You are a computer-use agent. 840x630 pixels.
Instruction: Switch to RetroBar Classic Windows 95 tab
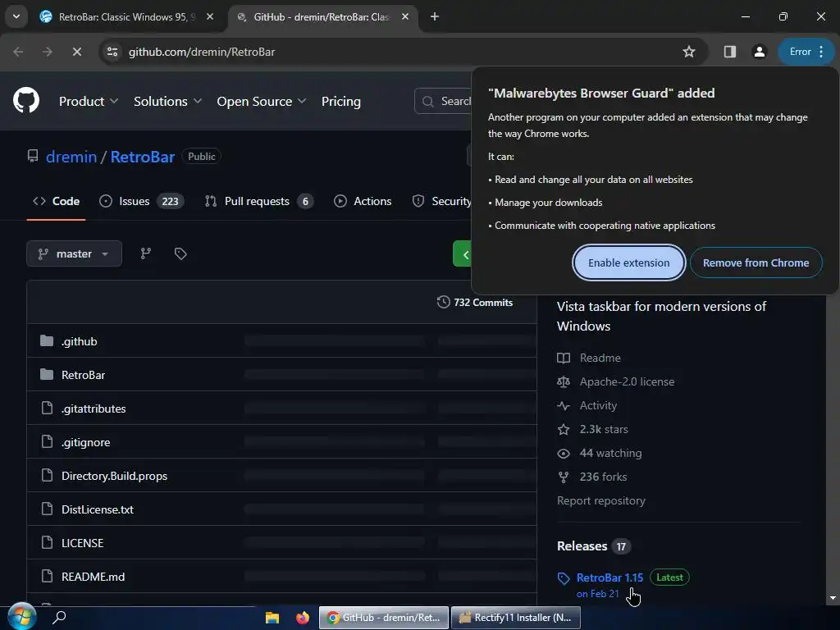click(x=127, y=16)
